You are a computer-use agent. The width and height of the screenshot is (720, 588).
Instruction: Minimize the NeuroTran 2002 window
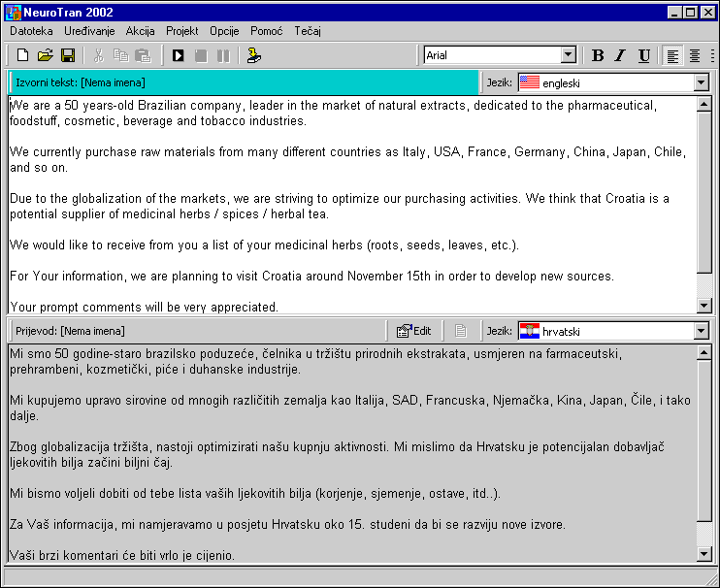674,12
